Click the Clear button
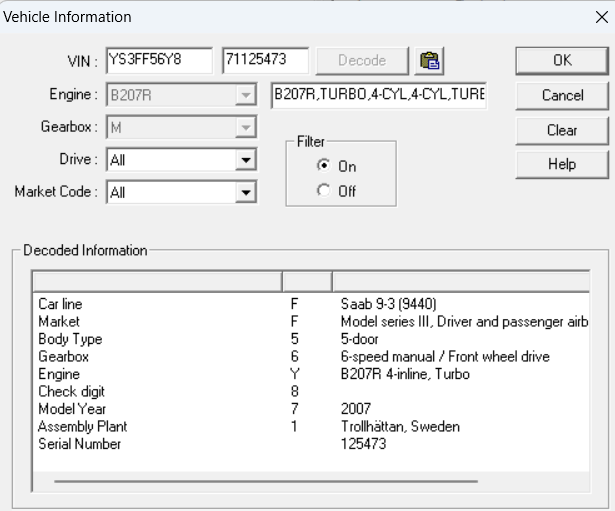Viewport: 615px width, 511px height. tap(562, 130)
